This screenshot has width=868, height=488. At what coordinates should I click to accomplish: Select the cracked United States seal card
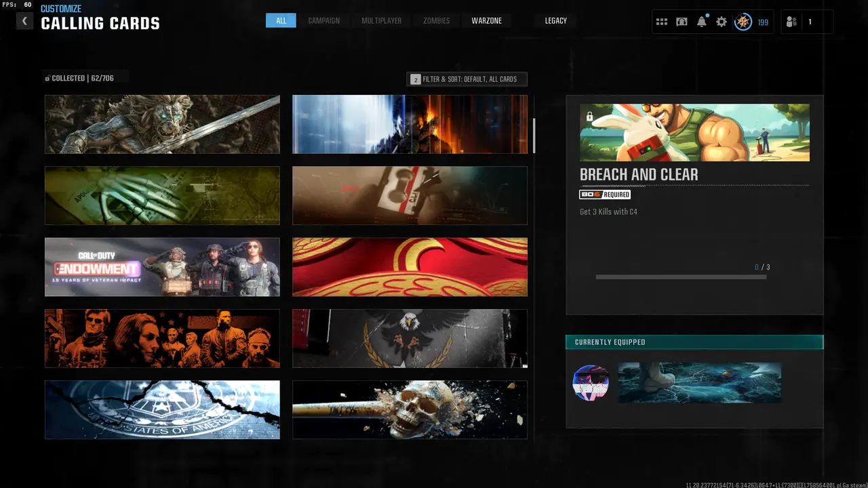tap(162, 409)
